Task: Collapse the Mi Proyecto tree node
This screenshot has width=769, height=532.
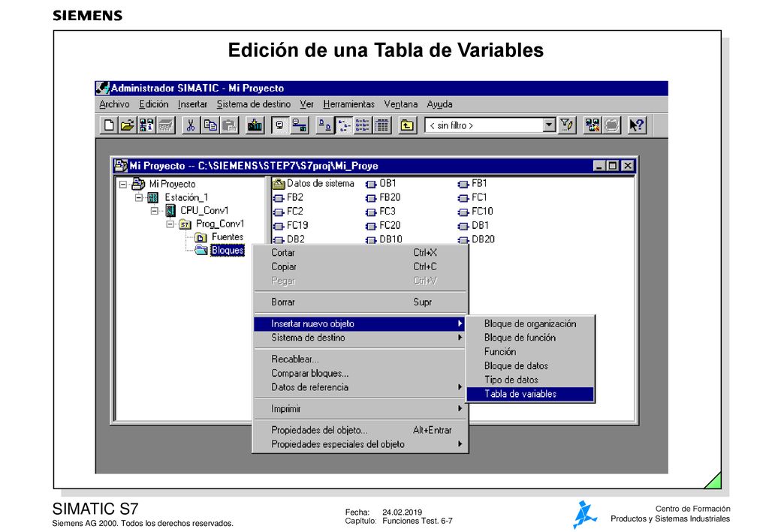Action: point(123,185)
